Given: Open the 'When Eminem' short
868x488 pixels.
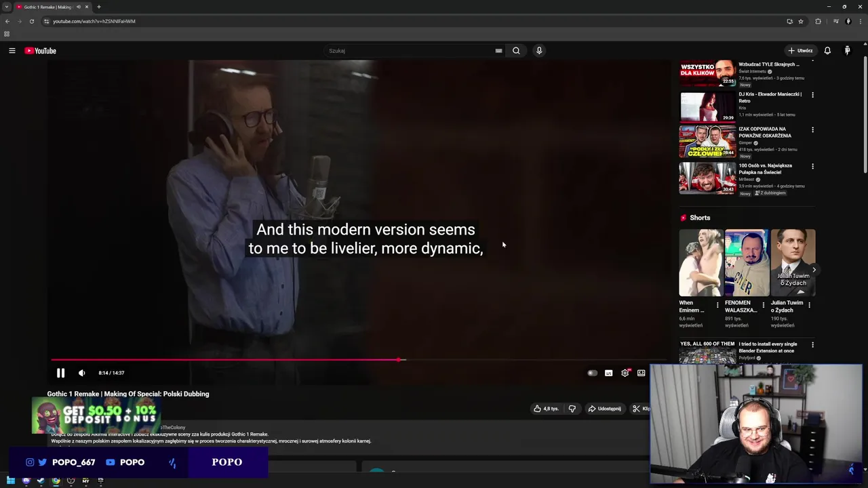Looking at the screenshot, I should point(701,263).
